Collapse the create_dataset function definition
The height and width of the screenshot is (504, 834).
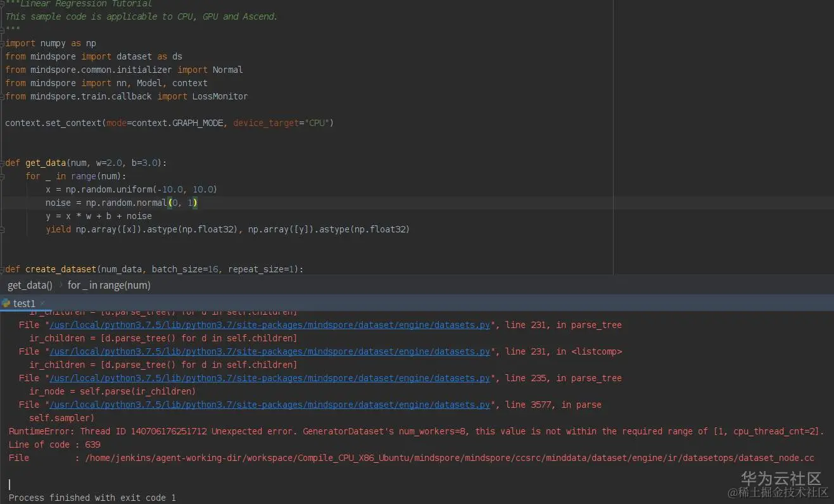pyautogui.click(x=3, y=269)
